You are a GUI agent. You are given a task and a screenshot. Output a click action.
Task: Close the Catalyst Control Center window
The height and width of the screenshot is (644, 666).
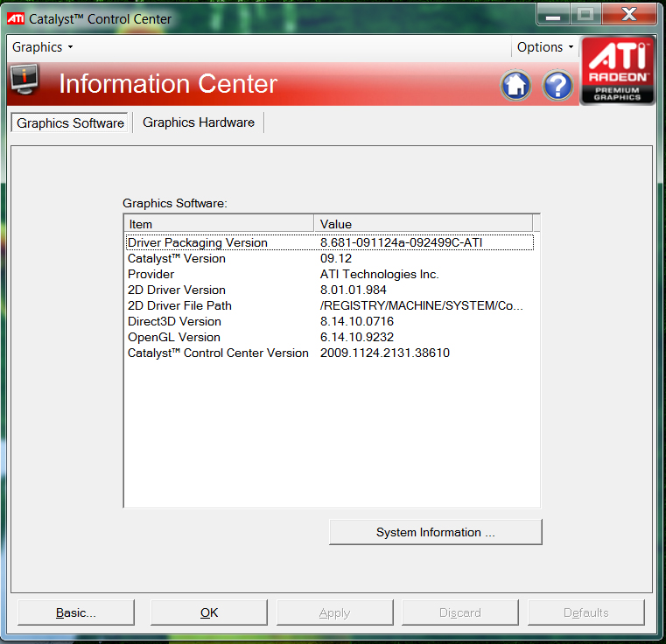tap(629, 15)
